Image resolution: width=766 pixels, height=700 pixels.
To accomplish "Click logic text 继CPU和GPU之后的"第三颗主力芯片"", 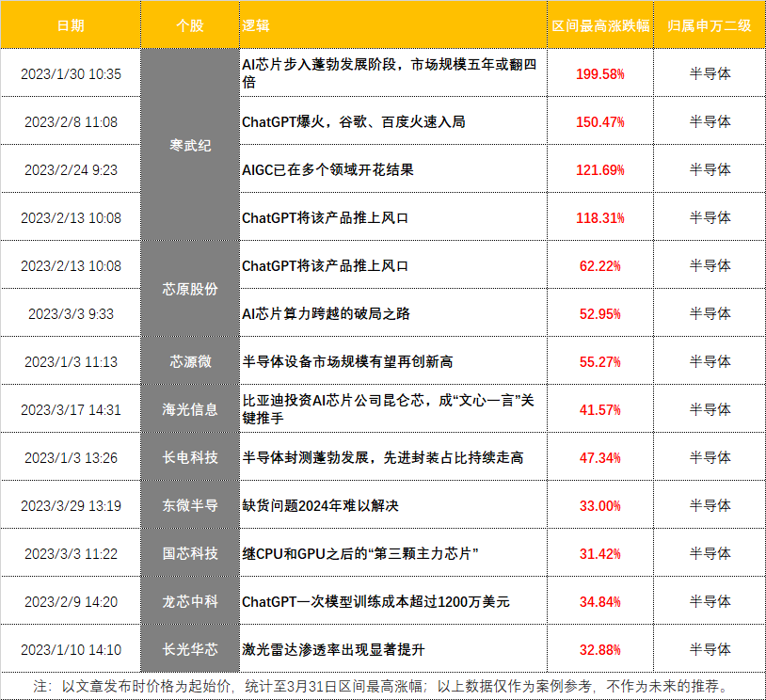I will pyautogui.click(x=360, y=553).
